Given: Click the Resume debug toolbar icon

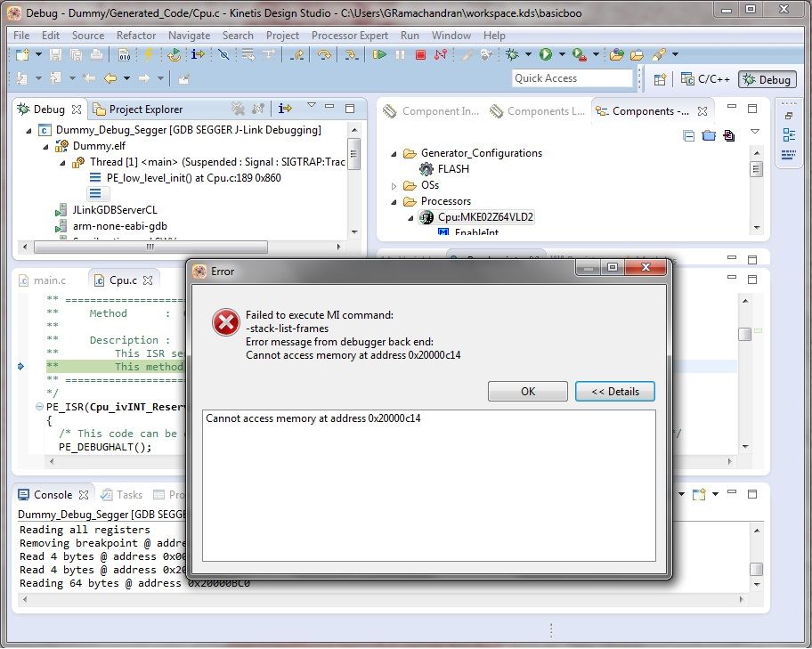Looking at the screenshot, I should pyautogui.click(x=380, y=55).
